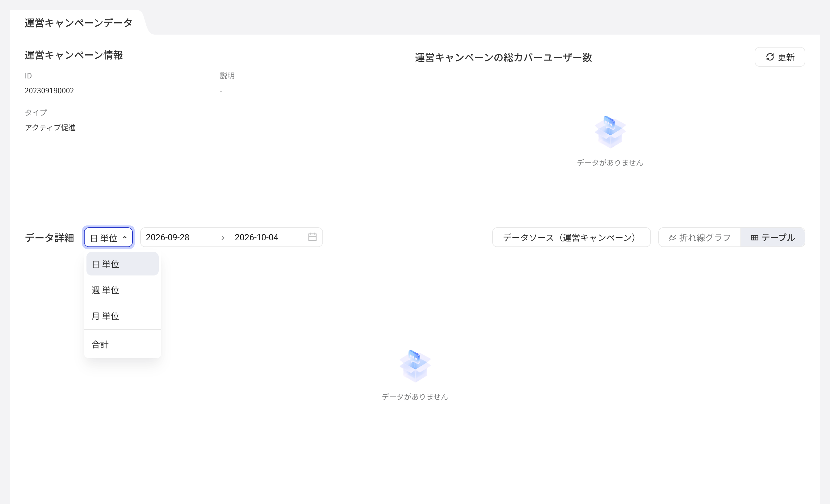Switch view to 折れ線グラフ
This screenshot has height=504, width=830.
tap(700, 237)
